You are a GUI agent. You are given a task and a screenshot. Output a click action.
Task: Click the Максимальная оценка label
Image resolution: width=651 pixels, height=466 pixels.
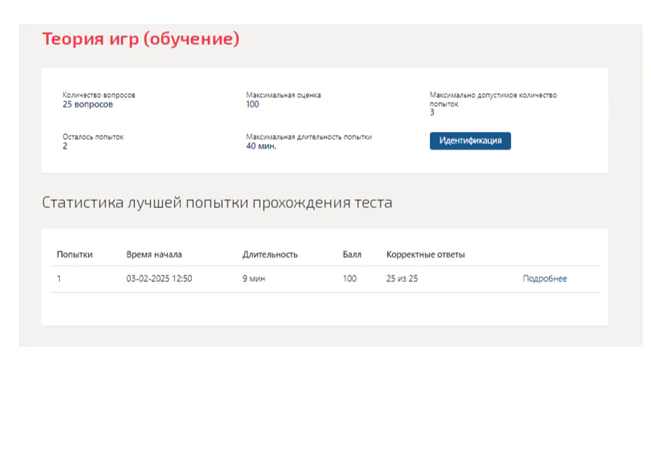283,95
